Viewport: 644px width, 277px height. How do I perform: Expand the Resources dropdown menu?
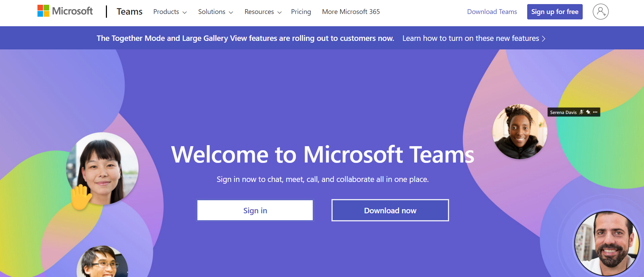click(x=263, y=12)
